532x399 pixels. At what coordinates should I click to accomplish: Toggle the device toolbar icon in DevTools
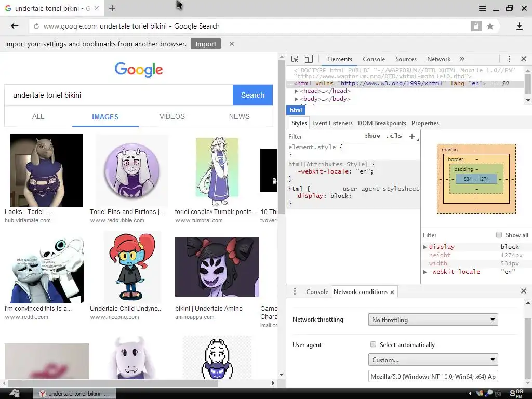click(309, 59)
